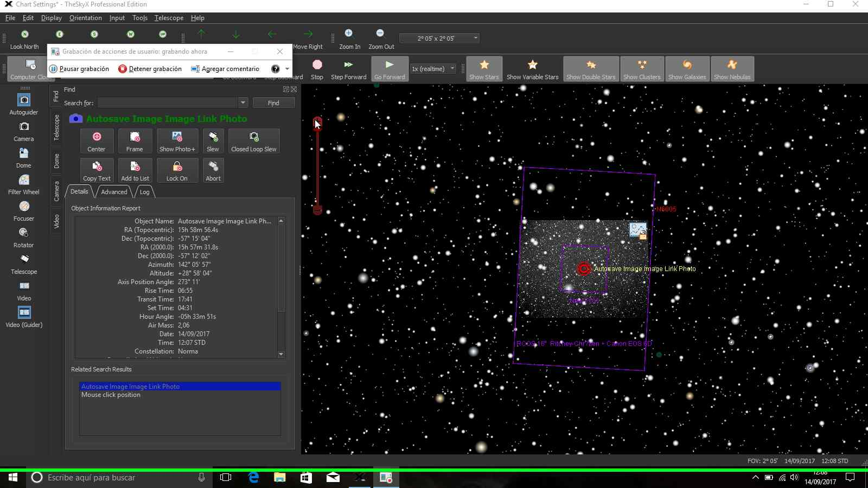Open the Telescope panel icon
This screenshot has height=488, width=868.
click(24, 264)
